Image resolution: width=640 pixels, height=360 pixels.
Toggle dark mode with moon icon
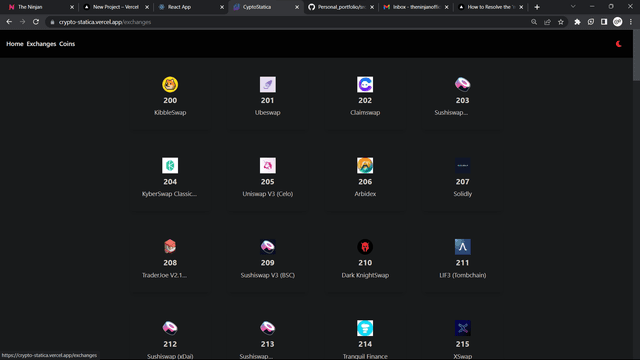619,44
